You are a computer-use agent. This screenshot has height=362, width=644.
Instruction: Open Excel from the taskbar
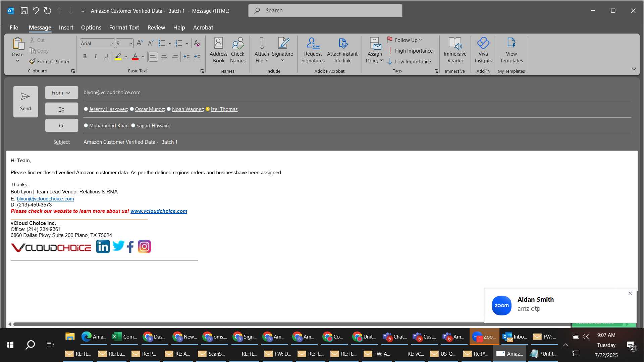click(124, 337)
